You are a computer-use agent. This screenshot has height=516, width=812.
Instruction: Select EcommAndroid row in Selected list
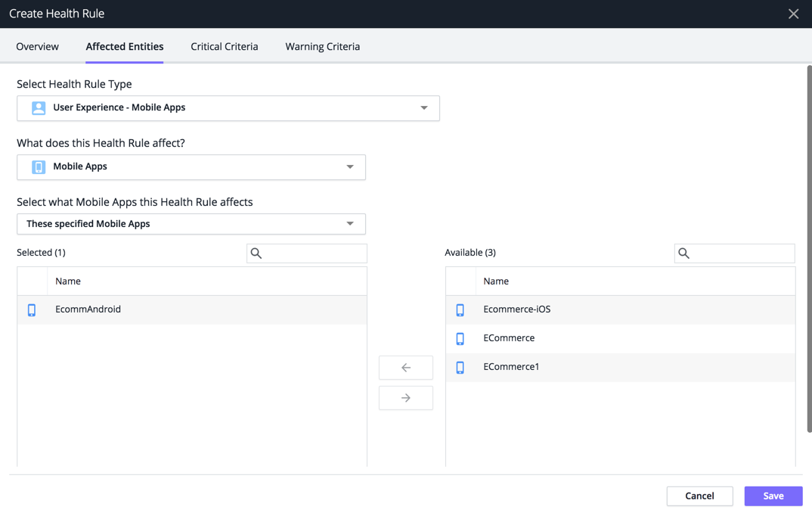192,309
